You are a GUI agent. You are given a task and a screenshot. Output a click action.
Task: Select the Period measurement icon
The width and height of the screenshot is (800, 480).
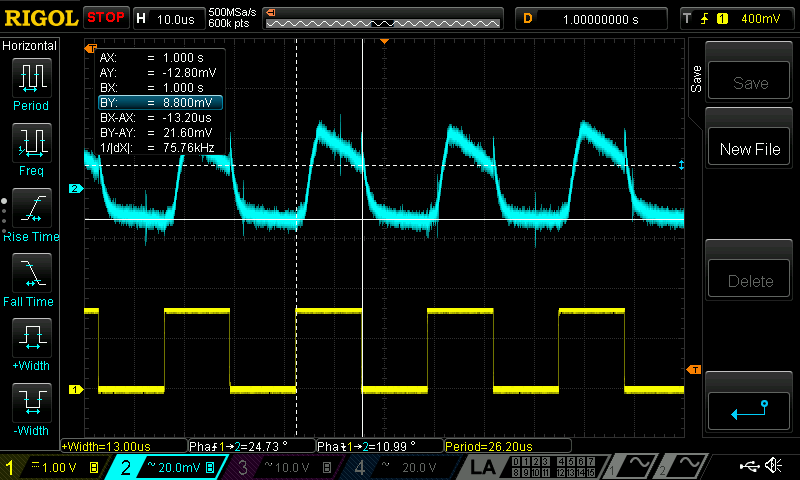pos(32,78)
